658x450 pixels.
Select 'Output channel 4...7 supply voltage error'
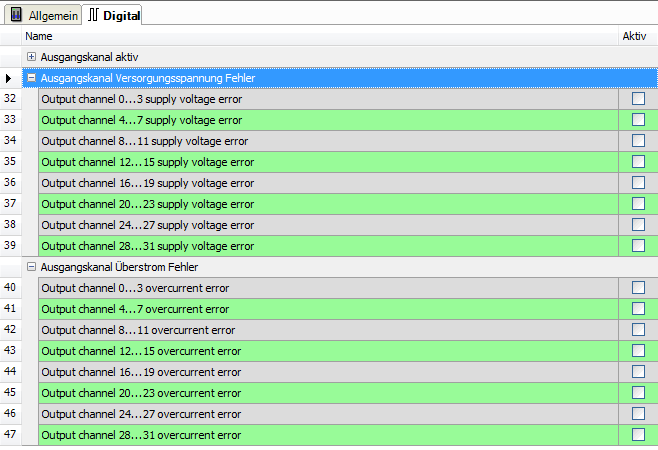pos(142,120)
